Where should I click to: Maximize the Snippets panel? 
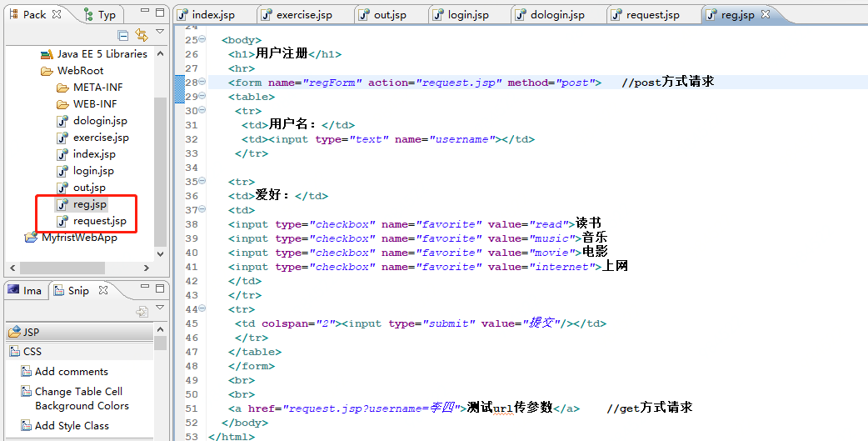pyautogui.click(x=160, y=288)
